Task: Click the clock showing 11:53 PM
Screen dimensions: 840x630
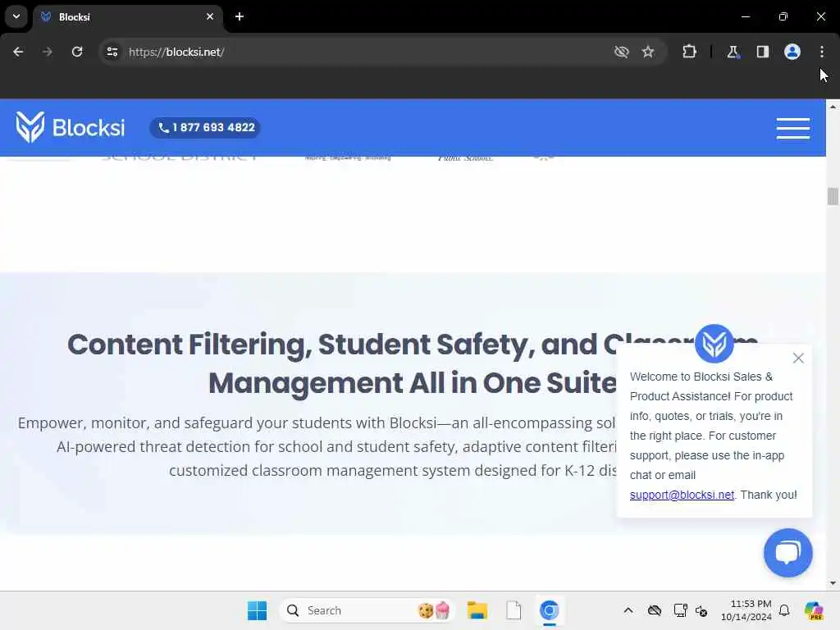Action: (x=746, y=610)
